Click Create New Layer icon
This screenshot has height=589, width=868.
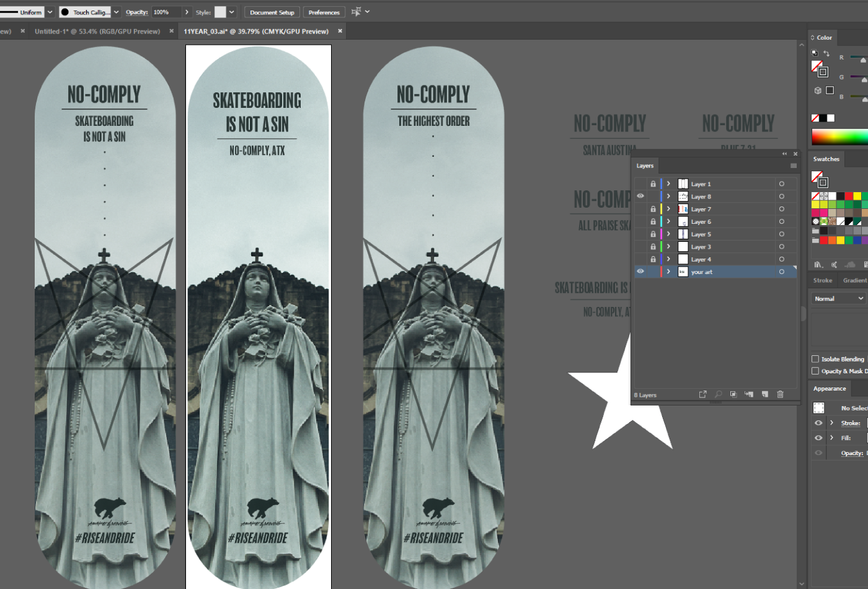tap(764, 394)
